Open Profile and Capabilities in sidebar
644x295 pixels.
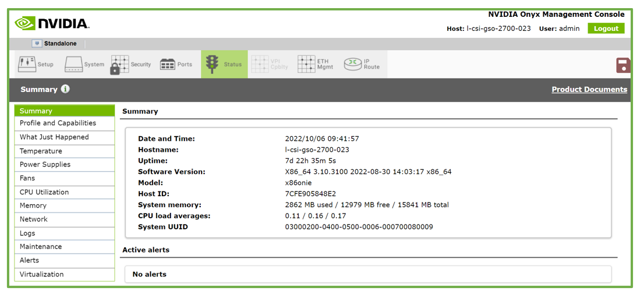tap(58, 123)
